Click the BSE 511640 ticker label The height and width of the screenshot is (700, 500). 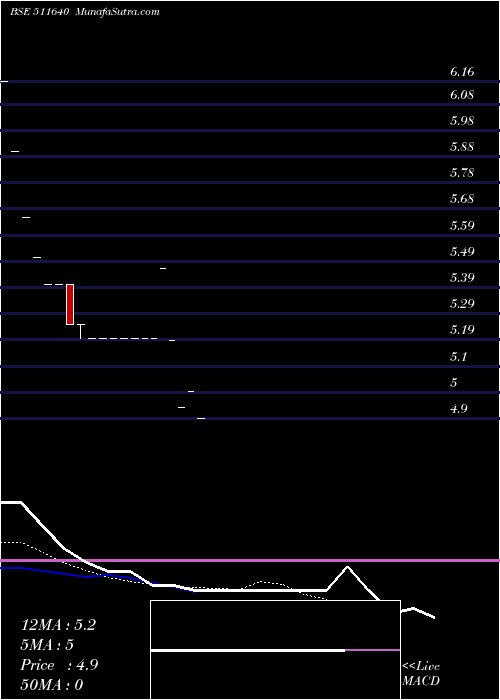coord(39,12)
